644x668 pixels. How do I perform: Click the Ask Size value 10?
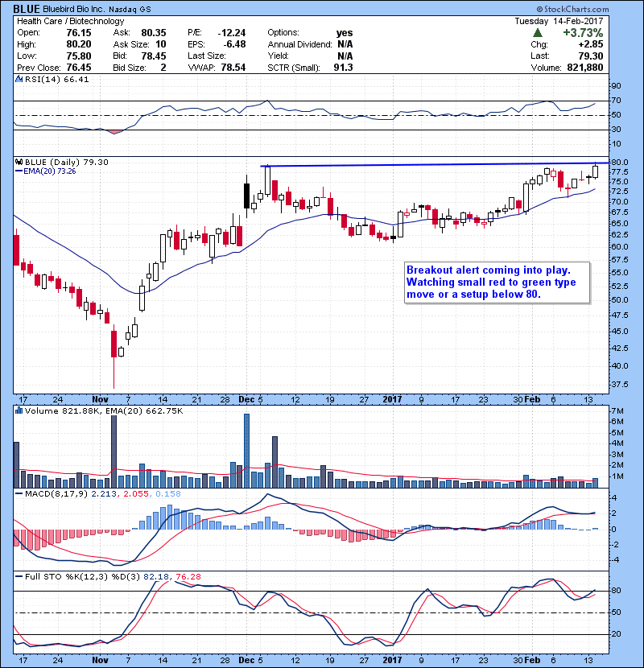[161, 44]
